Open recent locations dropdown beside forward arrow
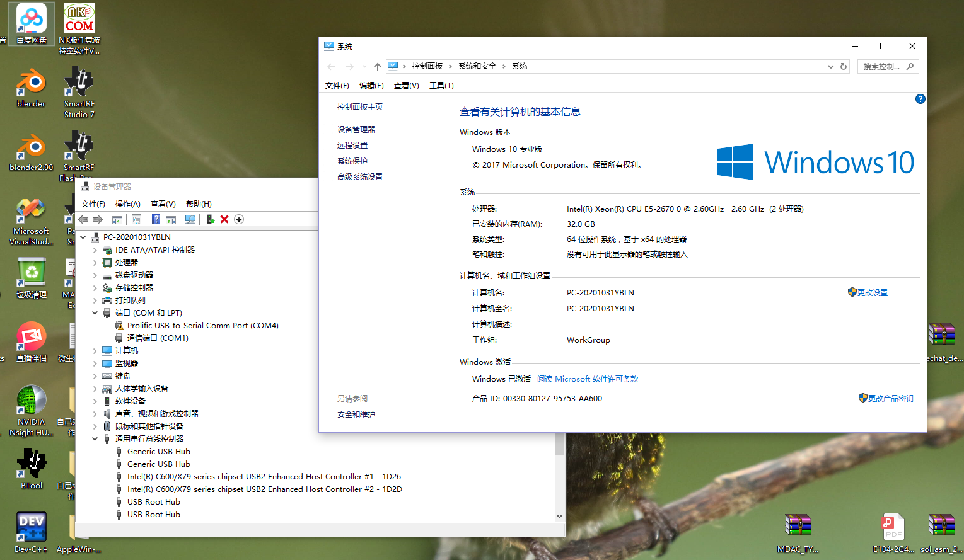 tap(364, 66)
